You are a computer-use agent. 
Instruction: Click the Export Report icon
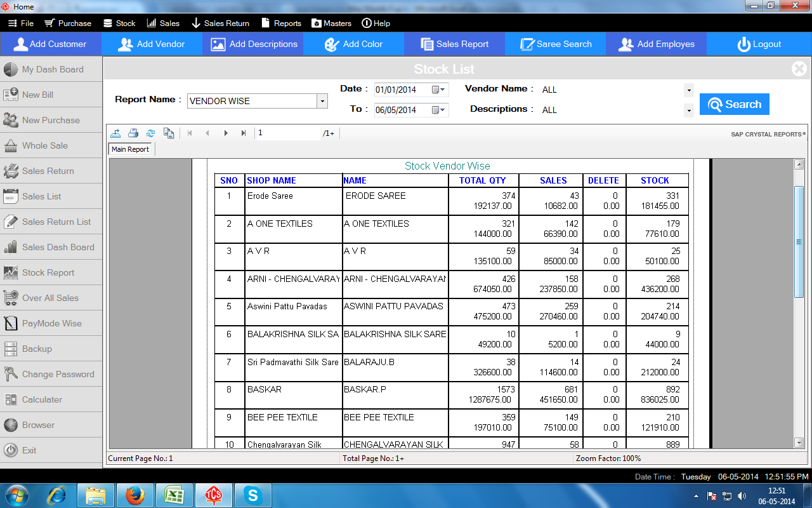115,133
